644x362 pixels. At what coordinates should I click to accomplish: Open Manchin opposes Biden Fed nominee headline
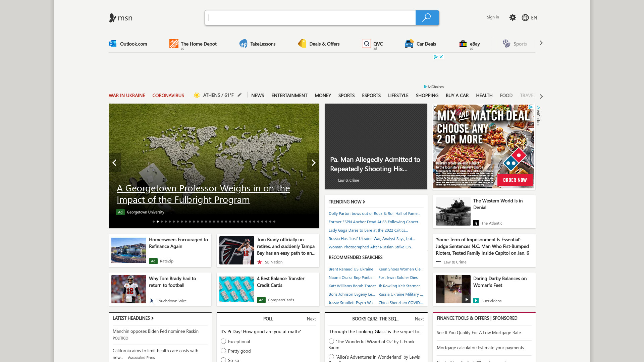tap(156, 331)
